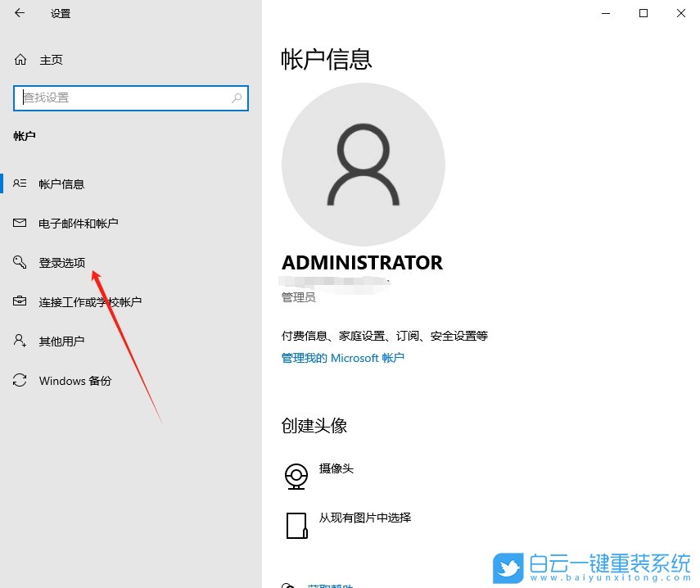Open 登录选项 settings
Screen dimensions: 700x588
[64, 262]
